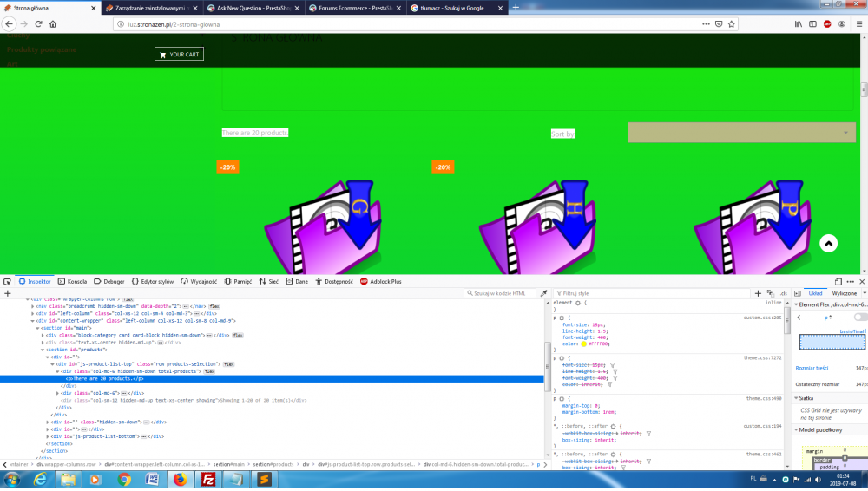The width and height of the screenshot is (868, 491).
Task: Open theme.css:7272 source link
Action: (x=762, y=358)
